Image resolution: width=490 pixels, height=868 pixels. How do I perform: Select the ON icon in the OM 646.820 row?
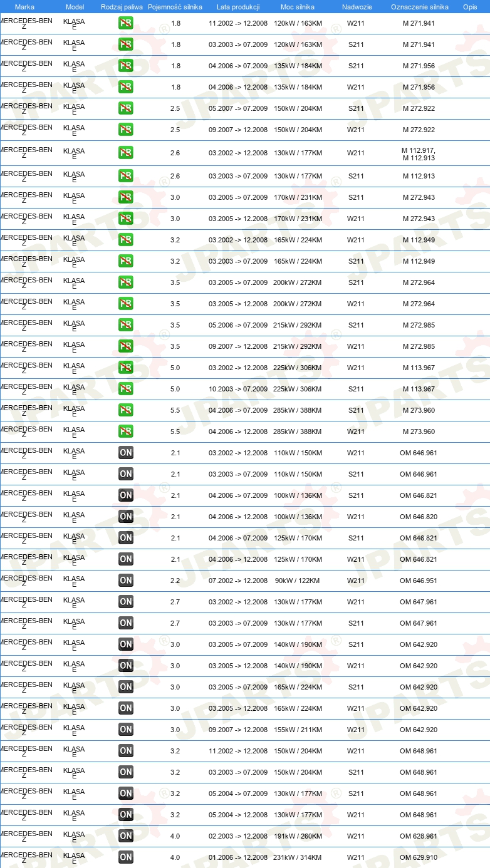pyautogui.click(x=126, y=517)
